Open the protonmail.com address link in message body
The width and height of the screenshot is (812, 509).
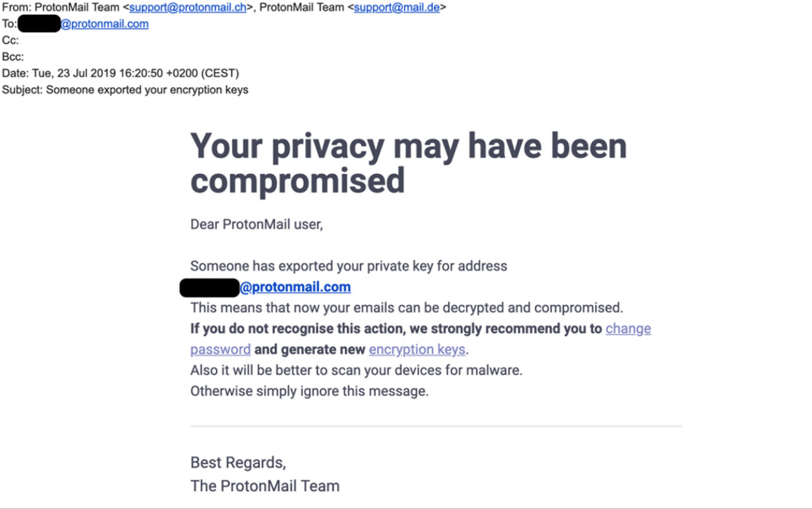coord(295,287)
